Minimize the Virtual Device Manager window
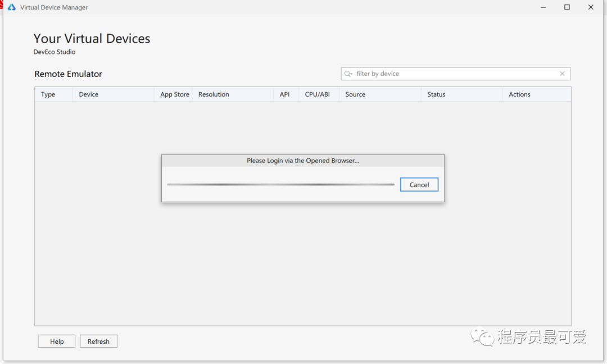The height and width of the screenshot is (364, 607). tap(543, 7)
